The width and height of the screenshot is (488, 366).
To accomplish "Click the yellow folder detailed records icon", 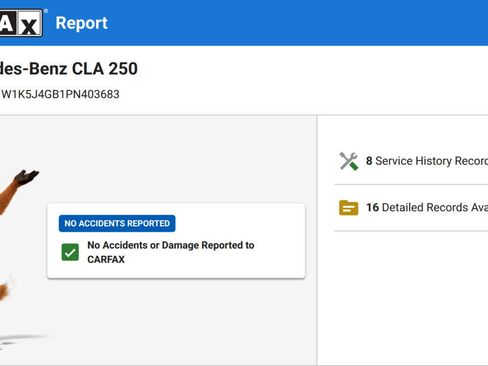I will point(349,208).
